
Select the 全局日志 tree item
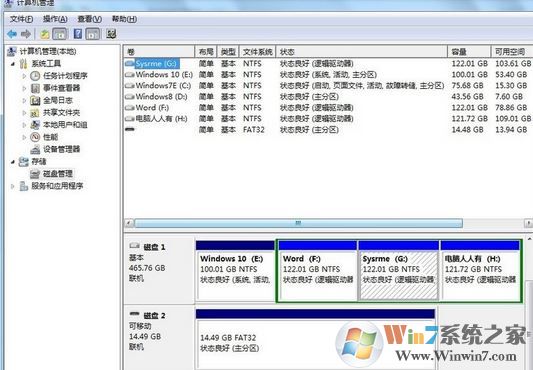click(x=57, y=100)
